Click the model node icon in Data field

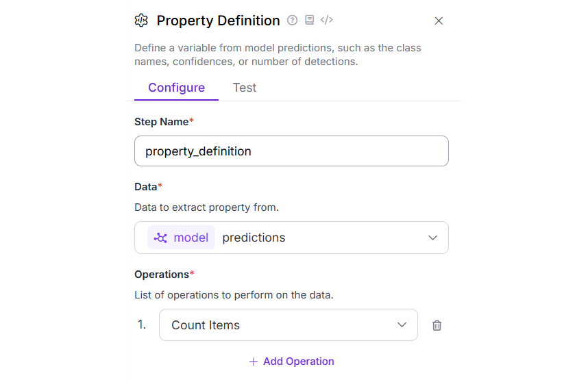(161, 238)
